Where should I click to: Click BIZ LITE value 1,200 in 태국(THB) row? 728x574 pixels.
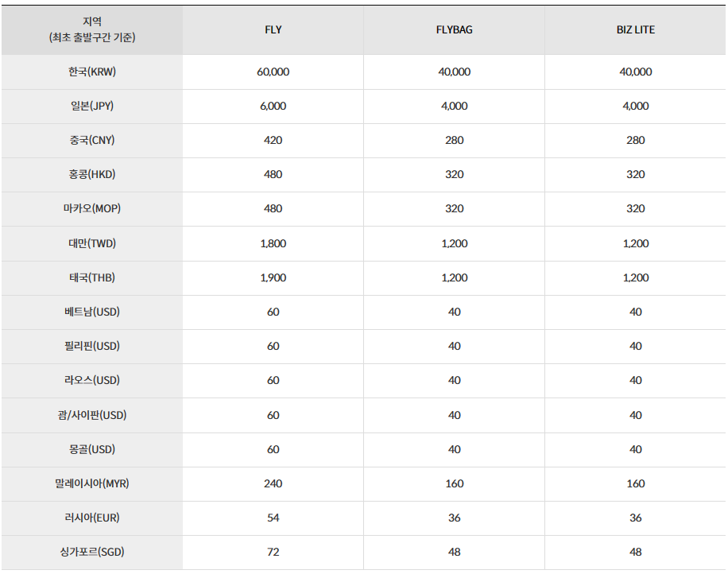coord(636,277)
